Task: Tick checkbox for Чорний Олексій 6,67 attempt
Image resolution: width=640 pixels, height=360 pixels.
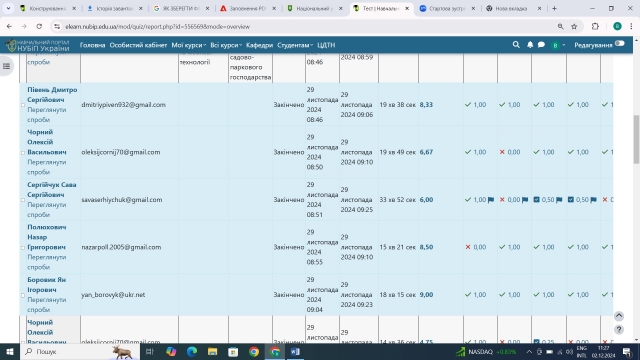Action: [x=23, y=153]
